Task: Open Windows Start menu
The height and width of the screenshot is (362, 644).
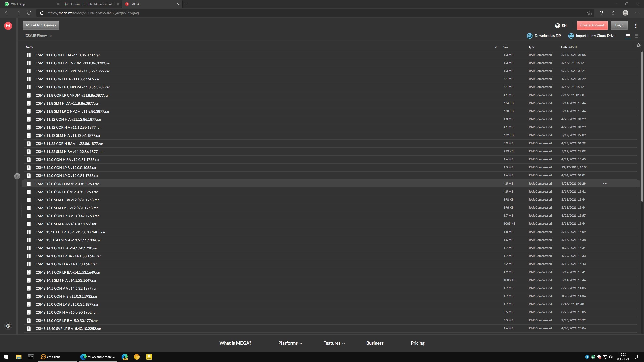Action: 6,357
